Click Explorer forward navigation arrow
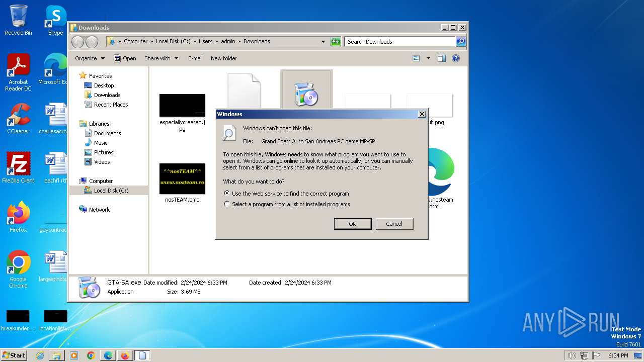 click(92, 42)
